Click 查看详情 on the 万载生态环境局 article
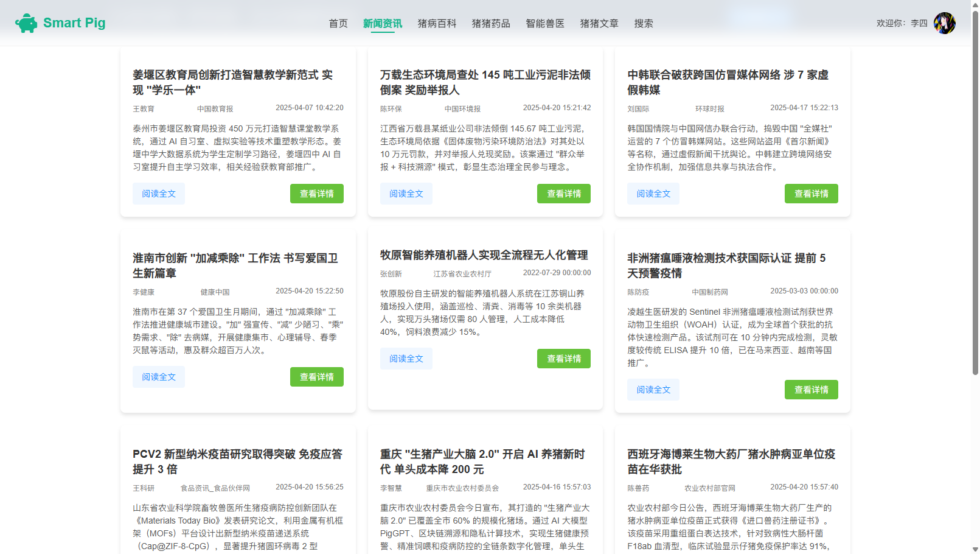 point(564,194)
